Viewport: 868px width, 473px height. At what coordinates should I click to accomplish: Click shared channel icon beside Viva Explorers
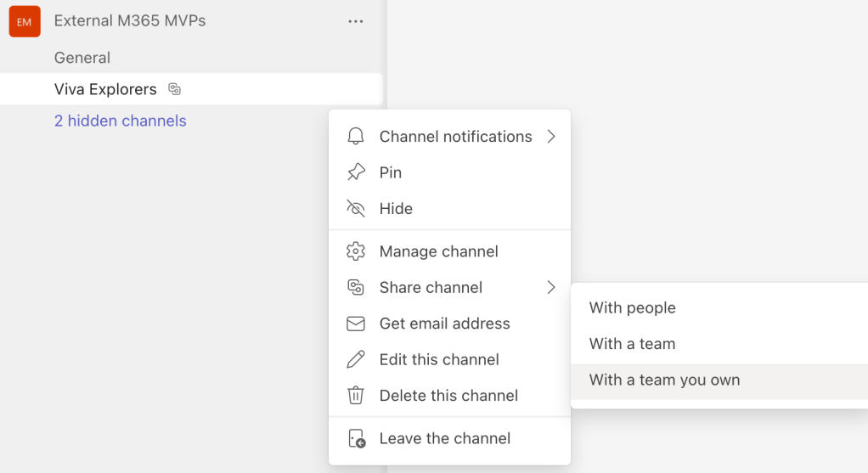(x=175, y=89)
